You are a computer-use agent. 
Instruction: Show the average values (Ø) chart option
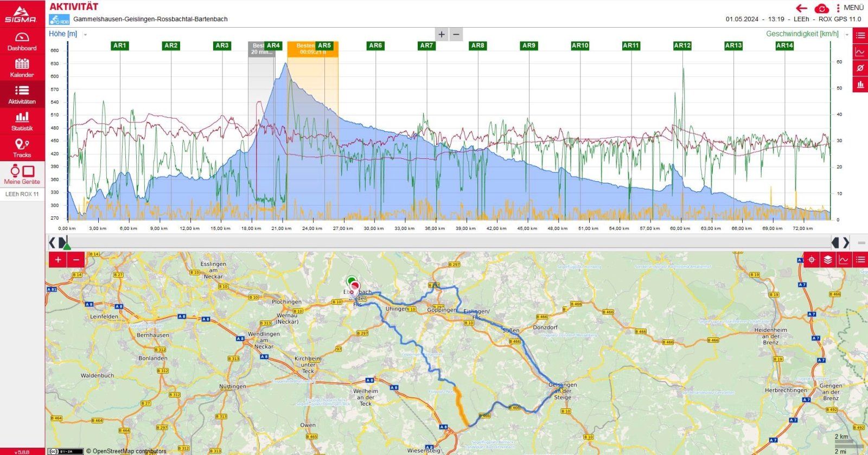860,68
